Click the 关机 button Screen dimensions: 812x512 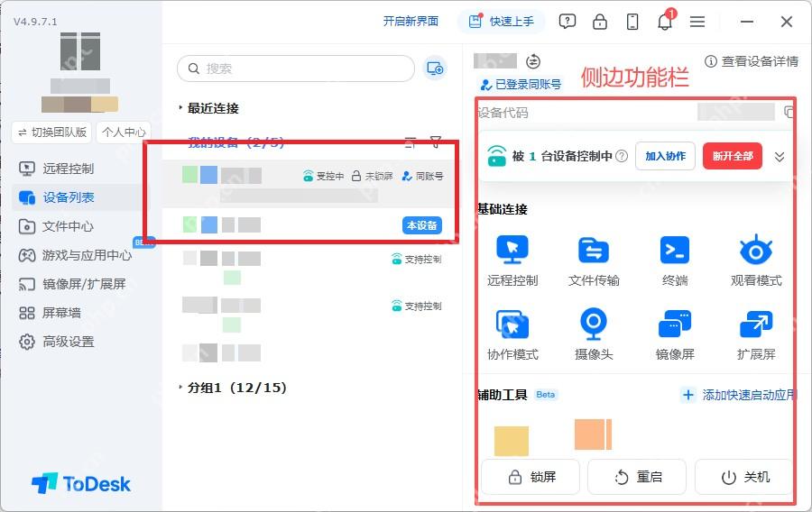(x=744, y=477)
